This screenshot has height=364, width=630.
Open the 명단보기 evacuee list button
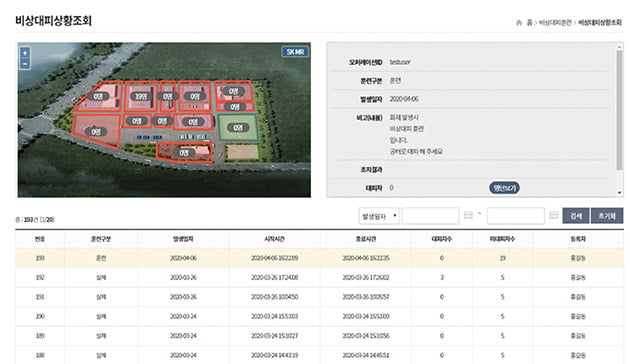504,188
